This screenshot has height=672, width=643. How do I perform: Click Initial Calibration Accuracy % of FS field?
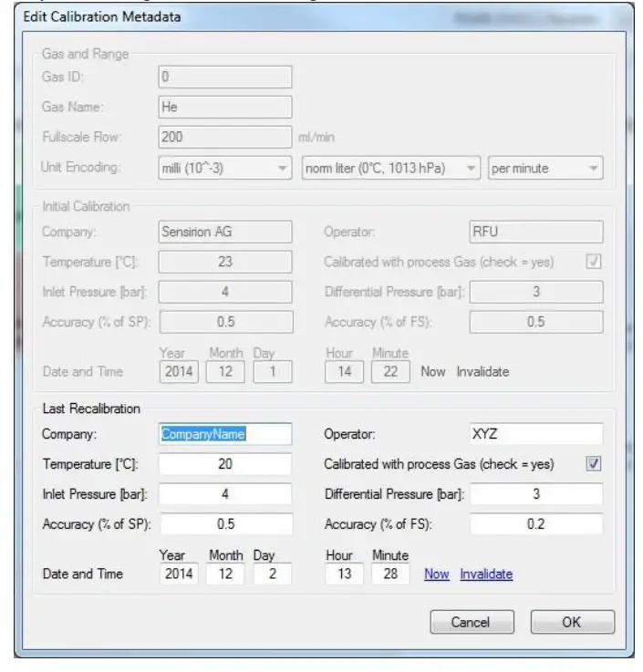[536, 322]
